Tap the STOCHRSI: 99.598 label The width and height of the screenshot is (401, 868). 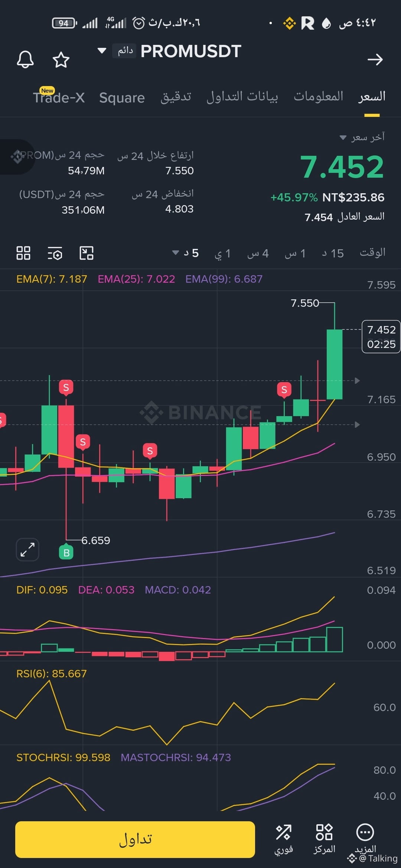coord(63,757)
